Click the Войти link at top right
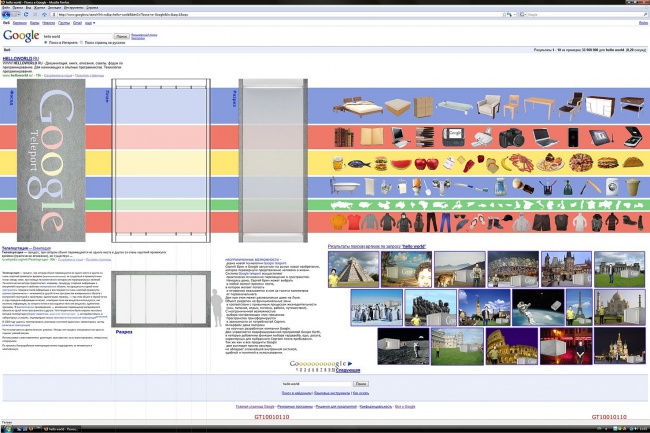 [643, 23]
